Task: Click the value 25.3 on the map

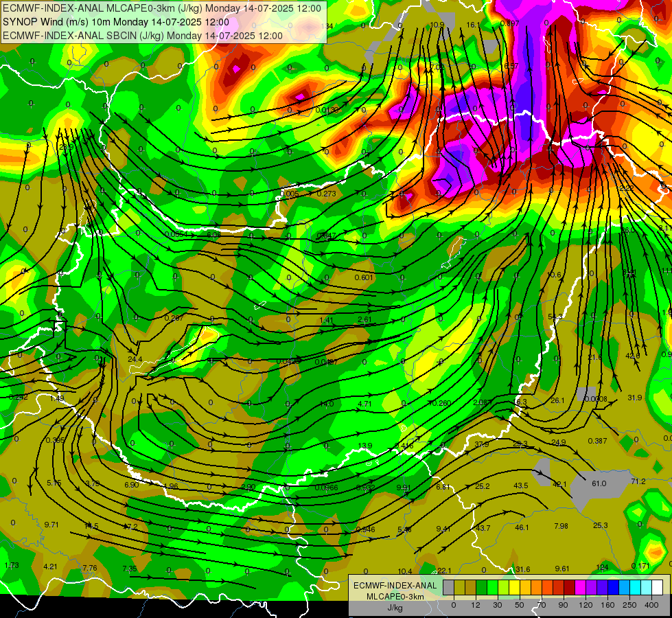Action: pyautogui.click(x=601, y=526)
